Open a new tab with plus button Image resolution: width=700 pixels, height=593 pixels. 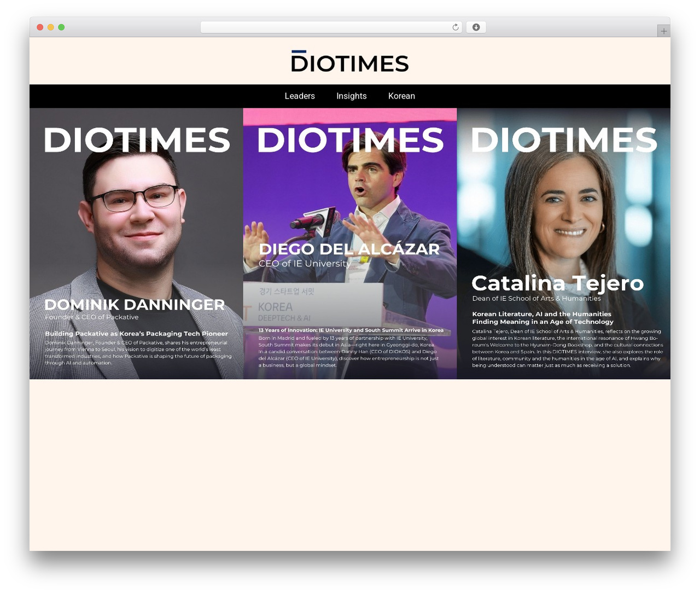coord(663,31)
